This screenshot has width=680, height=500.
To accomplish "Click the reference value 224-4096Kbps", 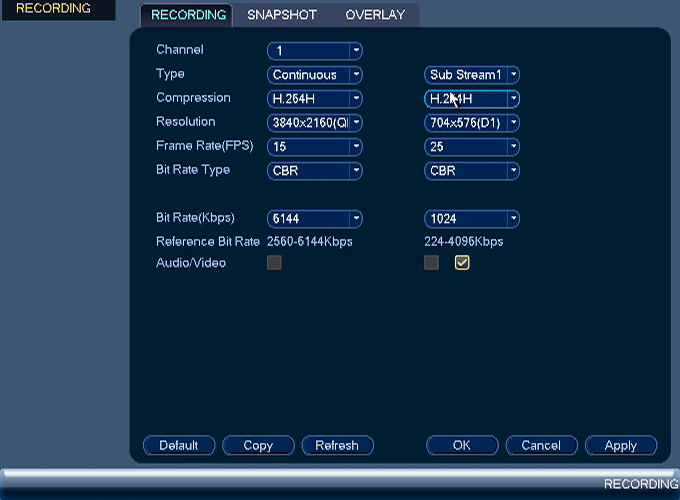I will pyautogui.click(x=464, y=242).
